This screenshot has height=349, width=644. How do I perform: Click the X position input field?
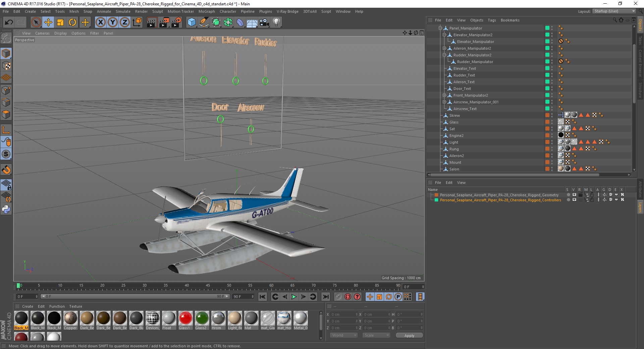click(x=344, y=314)
